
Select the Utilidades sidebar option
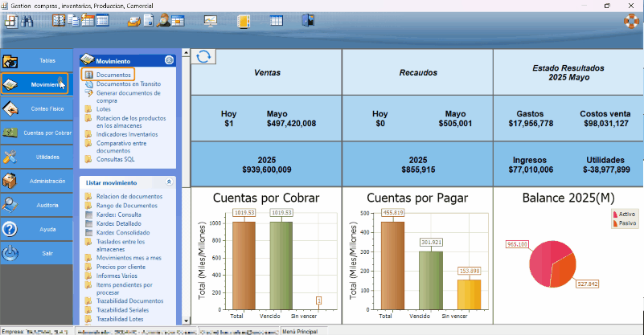(35, 157)
